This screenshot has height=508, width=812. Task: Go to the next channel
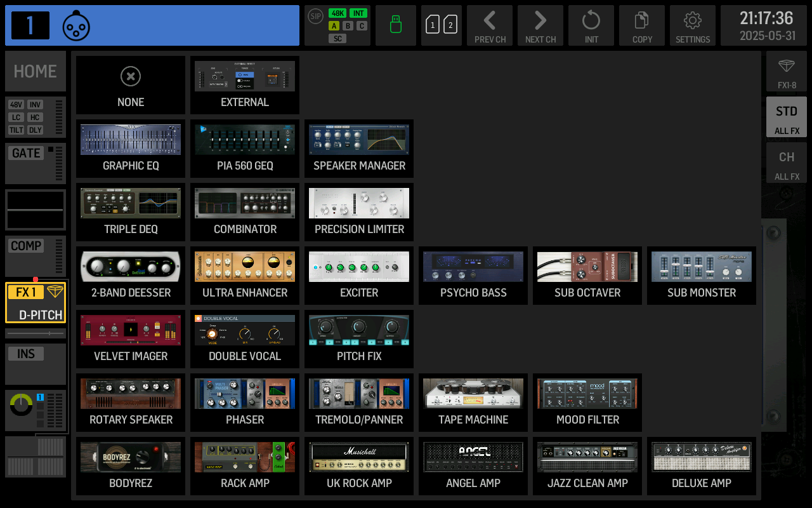540,25
